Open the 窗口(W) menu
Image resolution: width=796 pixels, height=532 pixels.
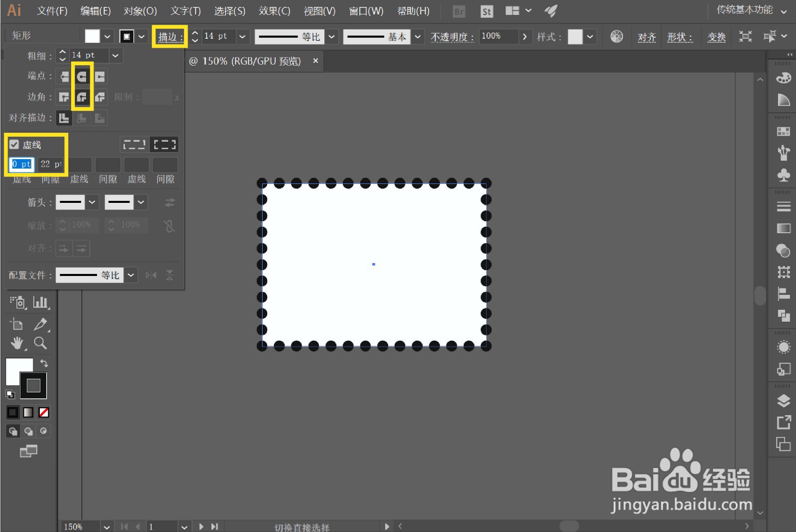coord(366,11)
